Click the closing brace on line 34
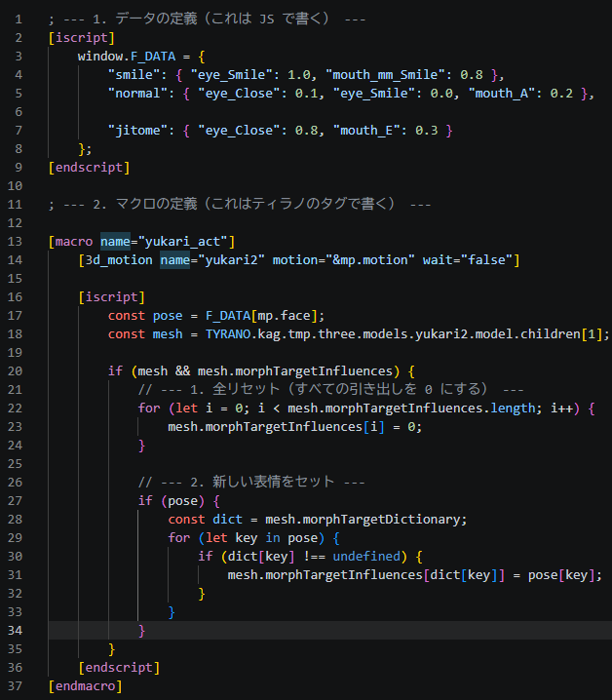 (141, 631)
